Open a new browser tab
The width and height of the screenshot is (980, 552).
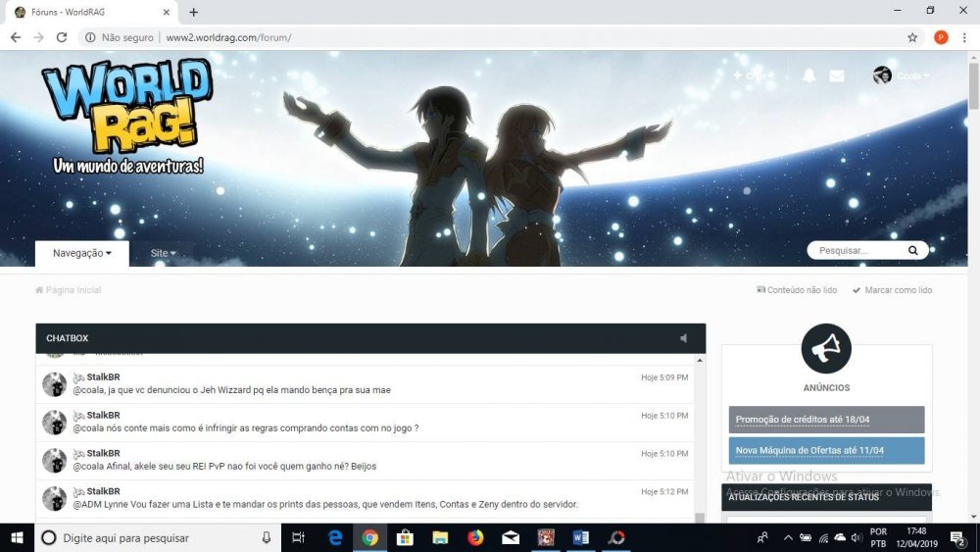click(194, 12)
